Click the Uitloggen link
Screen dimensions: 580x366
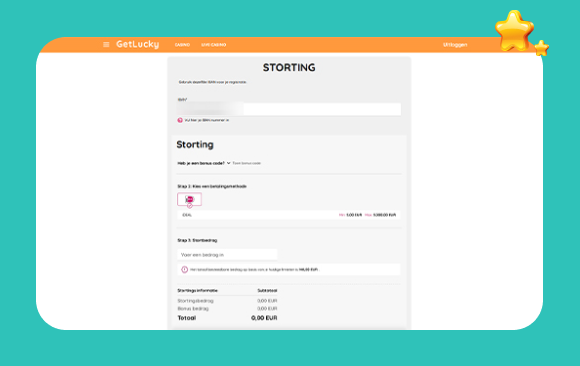tap(455, 45)
